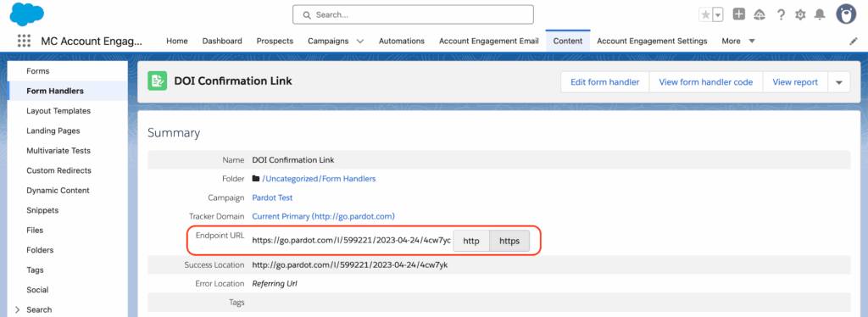868x317 pixels.
Task: Open the Dashboard tab
Action: tap(222, 41)
